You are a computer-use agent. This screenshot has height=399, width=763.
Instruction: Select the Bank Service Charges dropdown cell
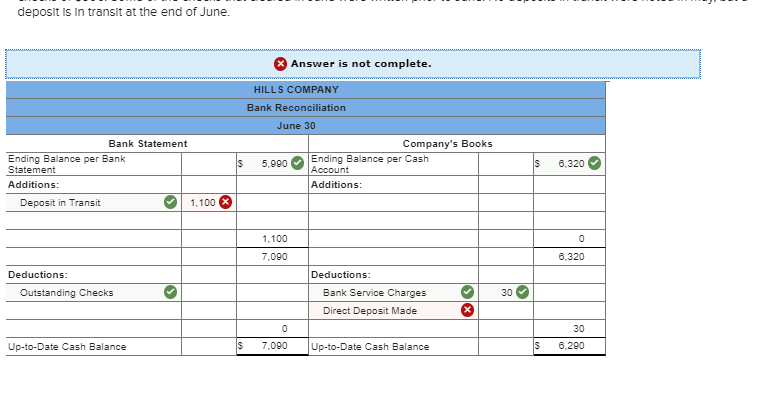(393, 292)
